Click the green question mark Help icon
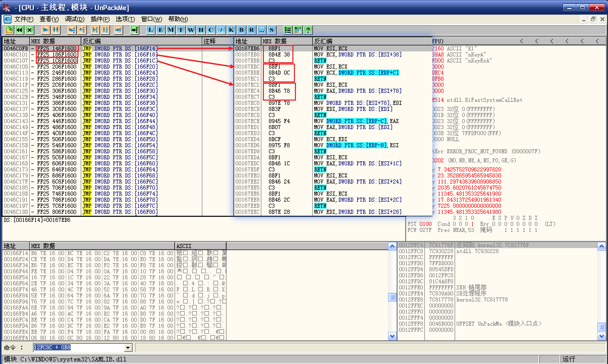Screen dimensions: 608x364 click(308, 30)
